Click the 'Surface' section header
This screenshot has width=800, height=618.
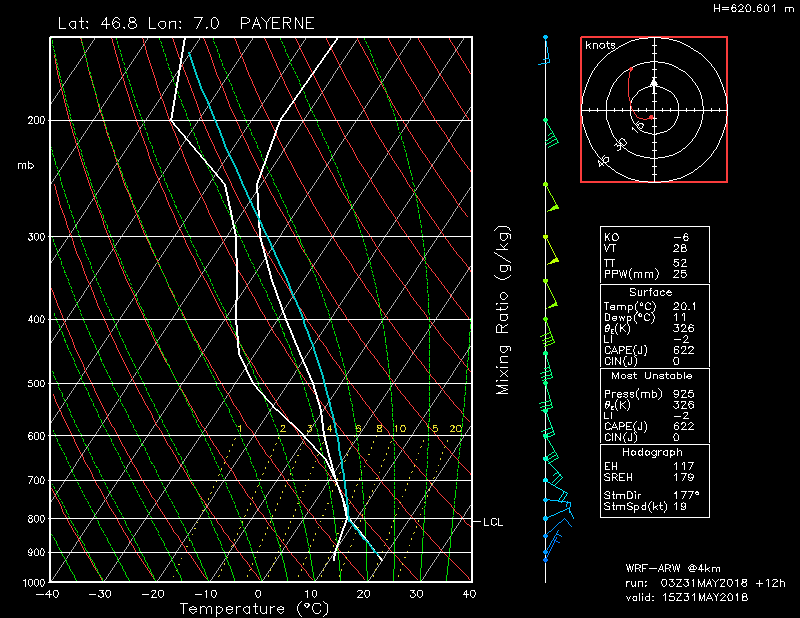click(x=650, y=292)
